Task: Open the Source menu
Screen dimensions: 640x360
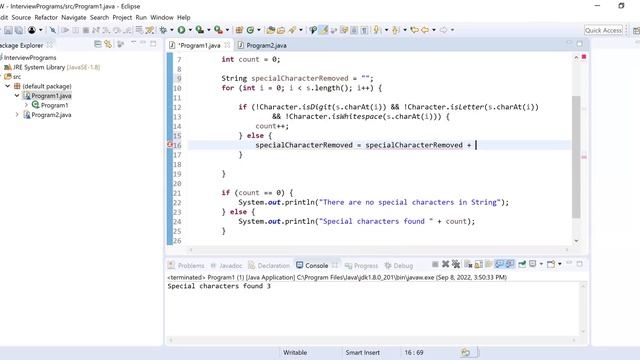Action: 21,18
